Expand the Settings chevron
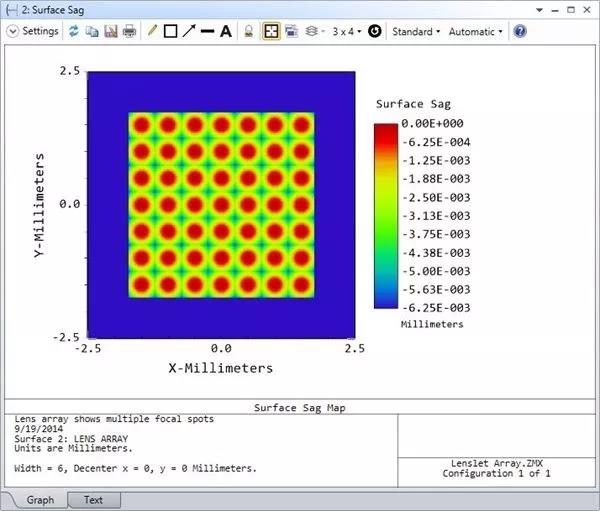 pyautogui.click(x=12, y=31)
